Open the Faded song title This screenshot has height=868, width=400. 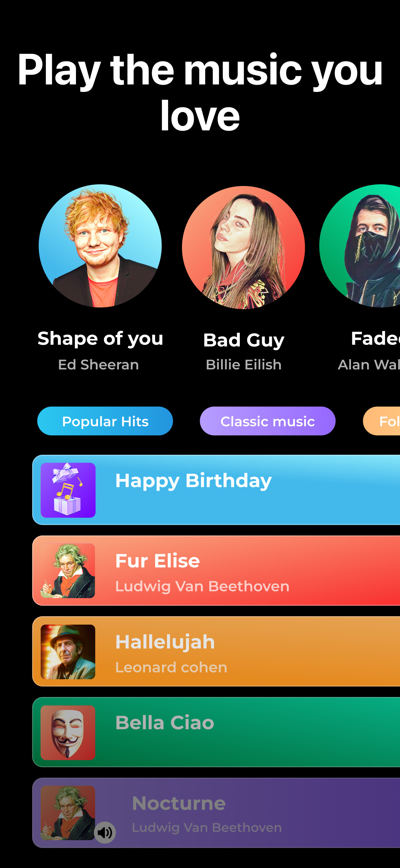click(x=376, y=338)
